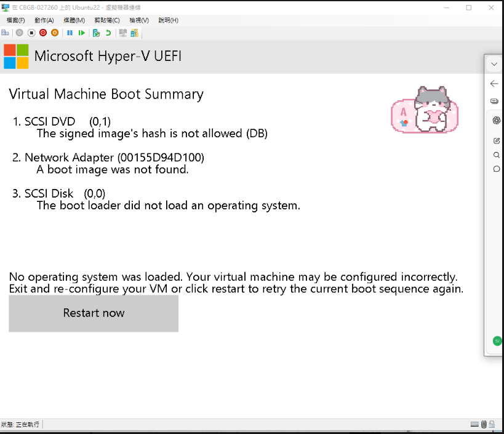Click the 'Microsoft Hyper-V UEFI' title text
The image size is (504, 434).
(x=108, y=56)
